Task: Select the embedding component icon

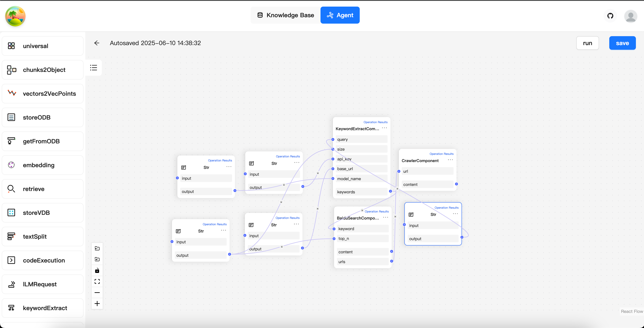Action: coord(11,165)
